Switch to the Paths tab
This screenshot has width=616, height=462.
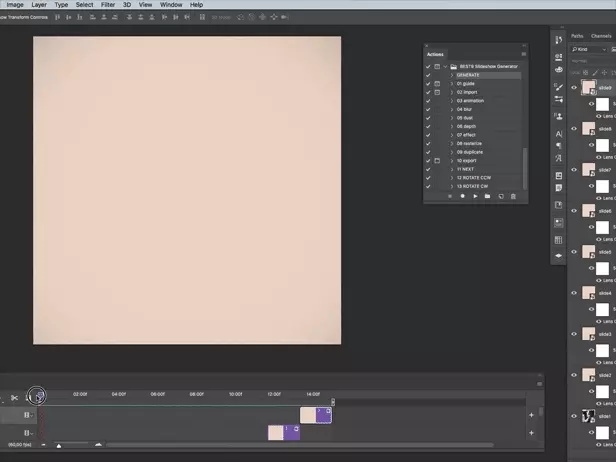pyautogui.click(x=577, y=36)
